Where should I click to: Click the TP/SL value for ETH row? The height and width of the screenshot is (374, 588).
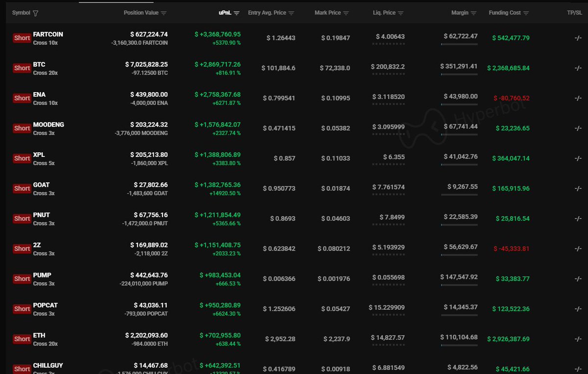click(578, 339)
